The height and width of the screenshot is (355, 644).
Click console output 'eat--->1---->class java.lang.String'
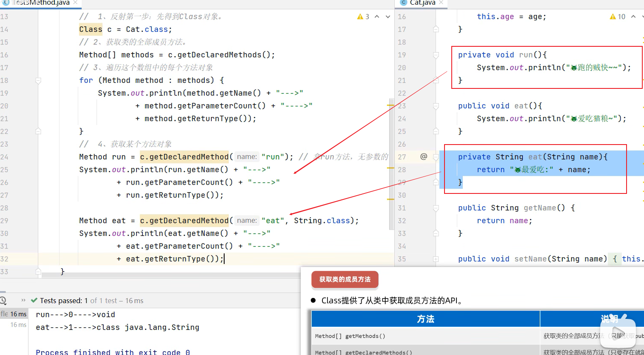pyautogui.click(x=117, y=327)
